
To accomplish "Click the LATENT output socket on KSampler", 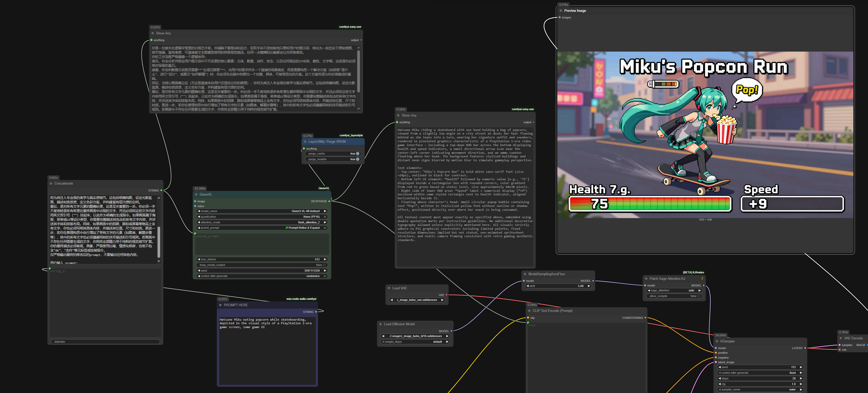I will coord(805,348).
